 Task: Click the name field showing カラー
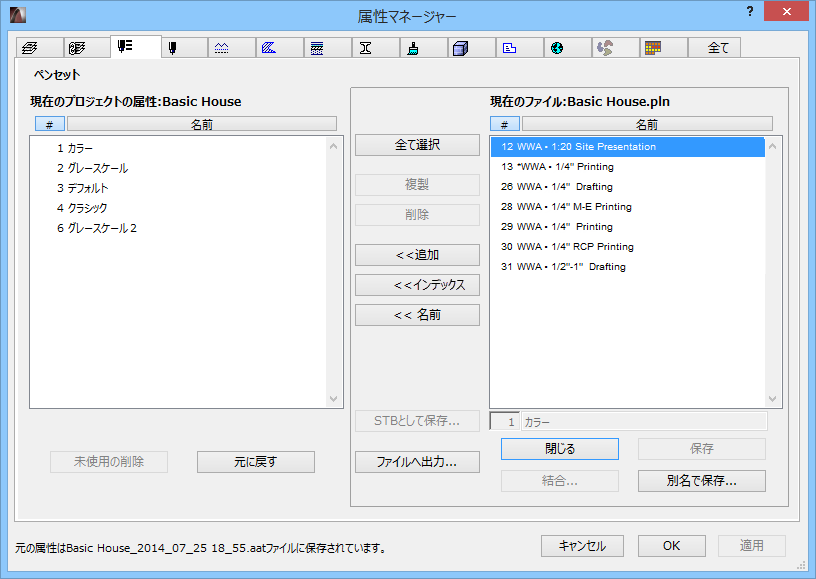pos(644,422)
